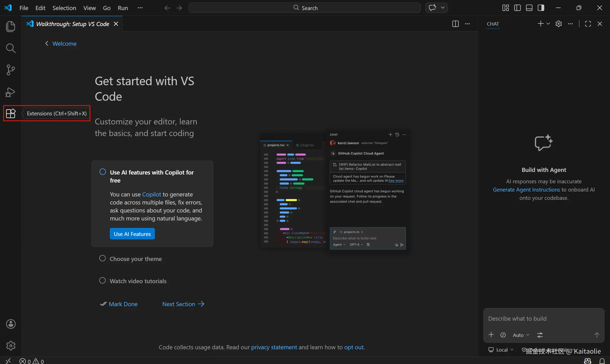Split the editor to the right

coord(455,24)
